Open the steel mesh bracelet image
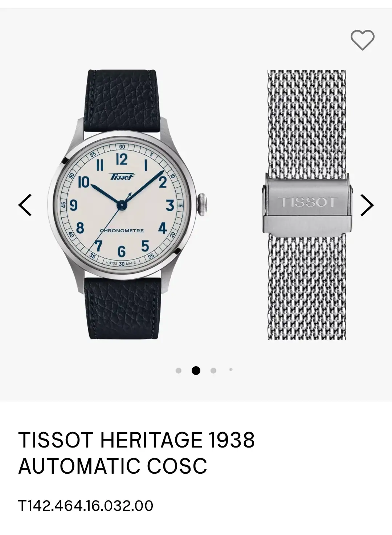The height and width of the screenshot is (535, 392). click(307, 205)
